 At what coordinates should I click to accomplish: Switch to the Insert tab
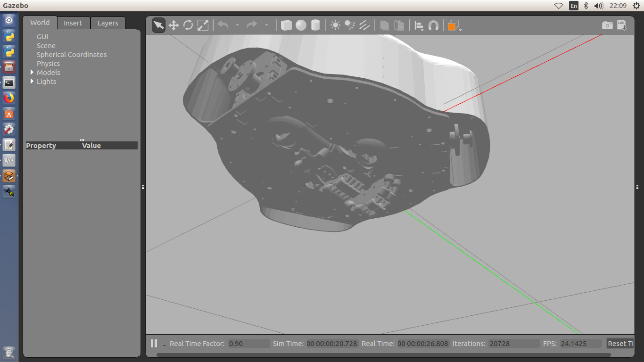[73, 23]
